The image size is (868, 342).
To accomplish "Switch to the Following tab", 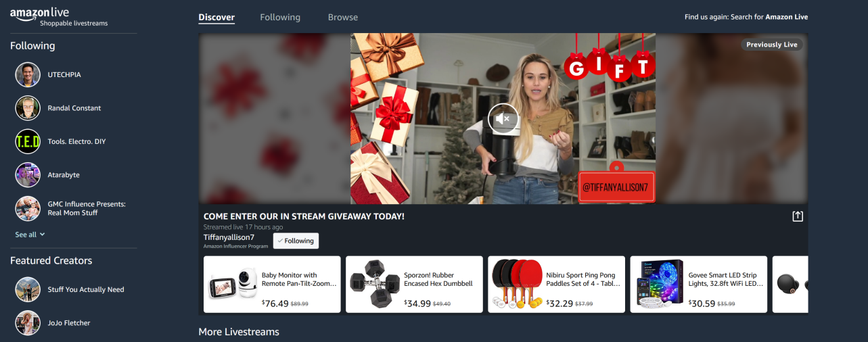I will click(x=280, y=18).
